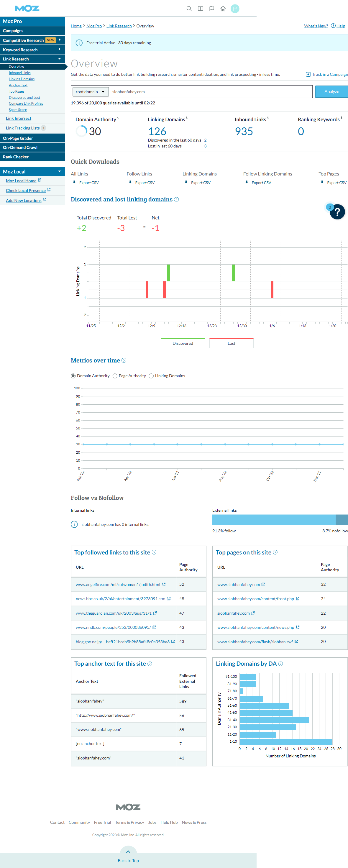Open the book/learn icon in header

pos(201,9)
